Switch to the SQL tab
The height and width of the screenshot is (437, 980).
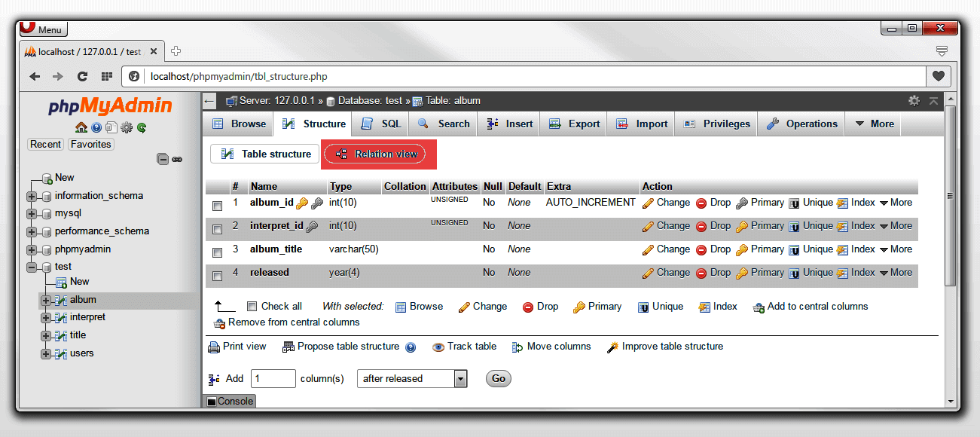click(x=380, y=123)
